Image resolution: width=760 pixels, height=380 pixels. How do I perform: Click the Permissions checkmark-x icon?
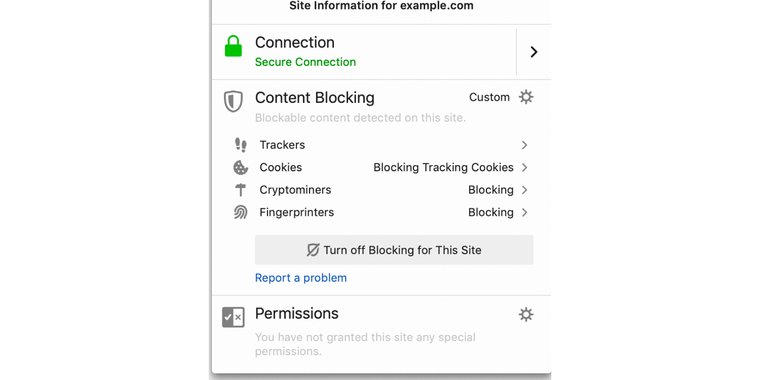point(233,317)
